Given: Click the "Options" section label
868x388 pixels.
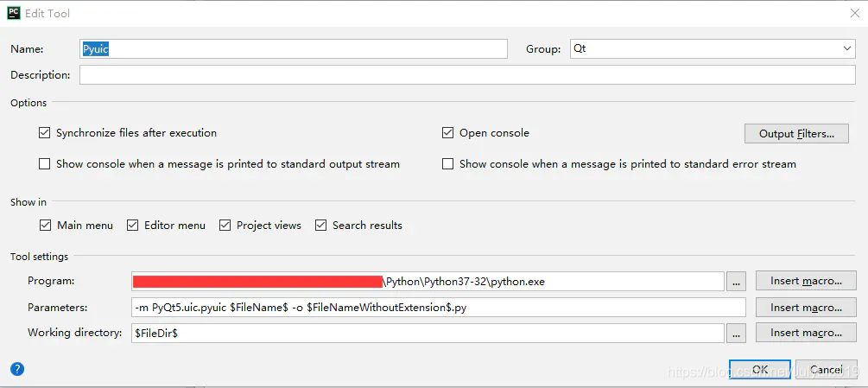Looking at the screenshot, I should click(x=29, y=102).
